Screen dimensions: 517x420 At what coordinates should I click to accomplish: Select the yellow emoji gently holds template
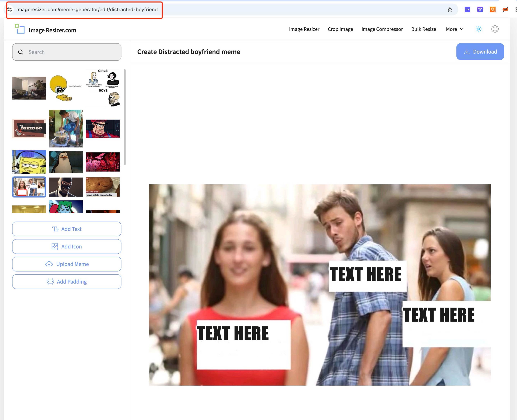click(66, 88)
